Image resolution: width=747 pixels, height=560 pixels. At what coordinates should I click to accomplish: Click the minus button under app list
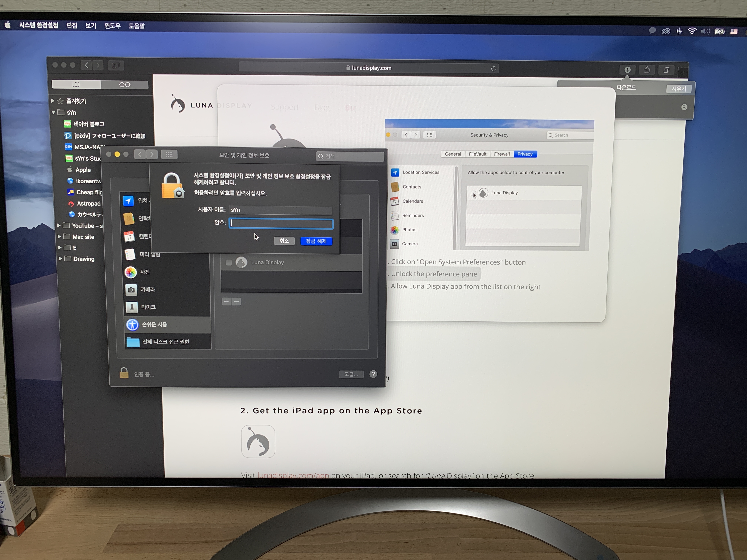tap(236, 301)
